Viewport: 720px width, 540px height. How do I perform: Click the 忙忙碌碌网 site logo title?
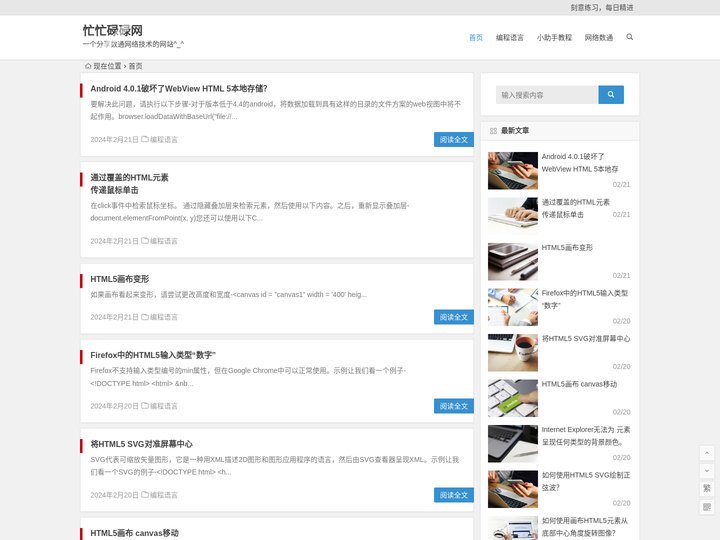112,30
